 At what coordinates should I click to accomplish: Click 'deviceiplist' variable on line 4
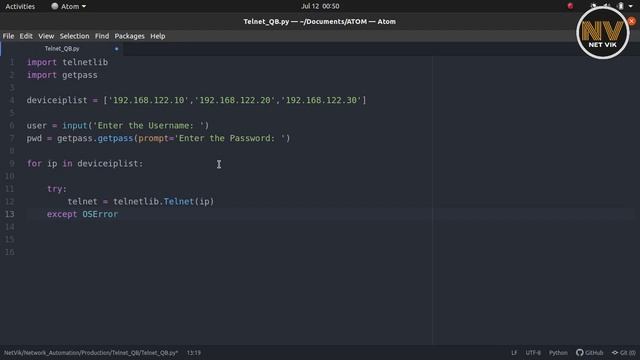57,100
